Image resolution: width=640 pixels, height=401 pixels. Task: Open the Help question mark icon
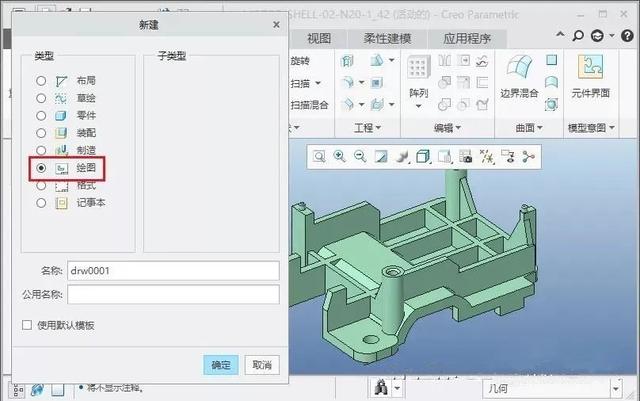point(627,36)
